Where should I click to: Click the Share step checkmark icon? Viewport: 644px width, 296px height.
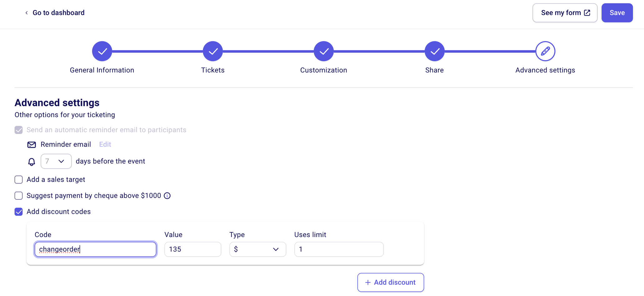[434, 51]
